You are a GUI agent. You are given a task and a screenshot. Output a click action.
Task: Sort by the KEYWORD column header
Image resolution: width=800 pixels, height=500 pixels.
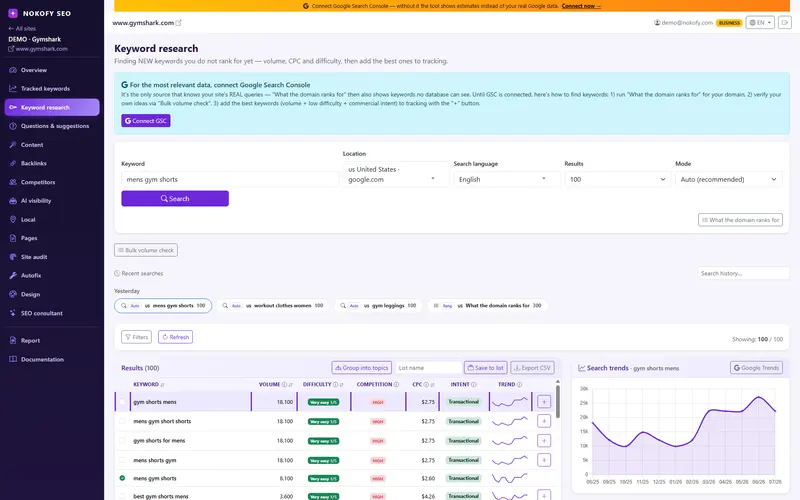click(x=148, y=385)
